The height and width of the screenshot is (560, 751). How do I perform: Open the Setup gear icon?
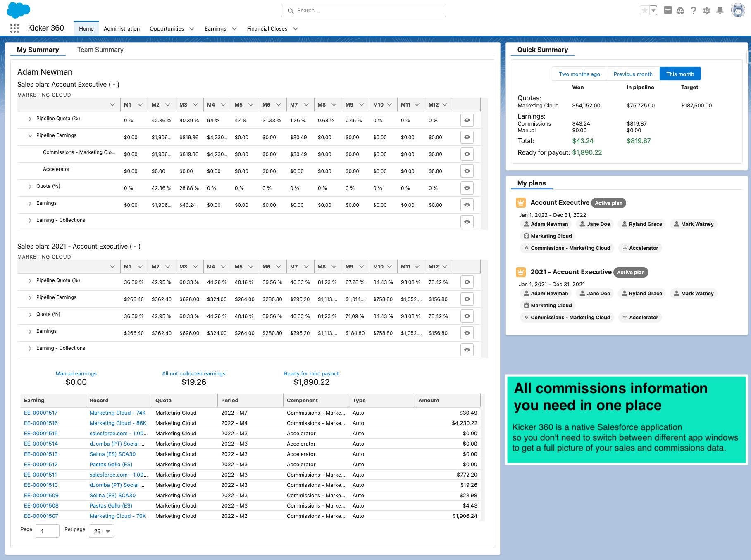707,11
